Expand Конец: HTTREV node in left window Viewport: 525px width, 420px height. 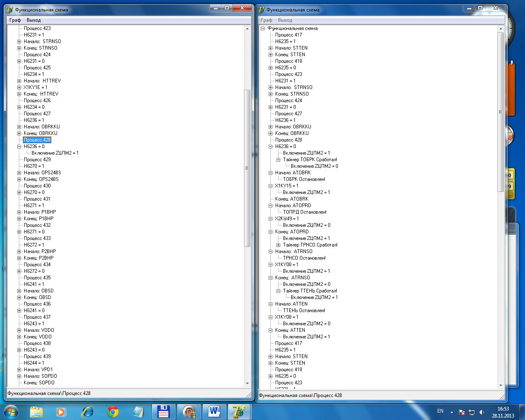[x=19, y=94]
